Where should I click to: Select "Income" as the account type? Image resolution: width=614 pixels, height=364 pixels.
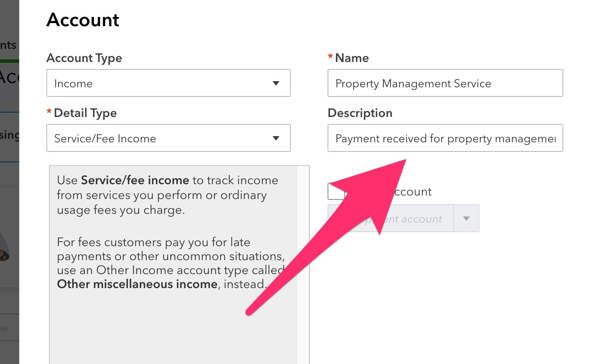point(169,83)
